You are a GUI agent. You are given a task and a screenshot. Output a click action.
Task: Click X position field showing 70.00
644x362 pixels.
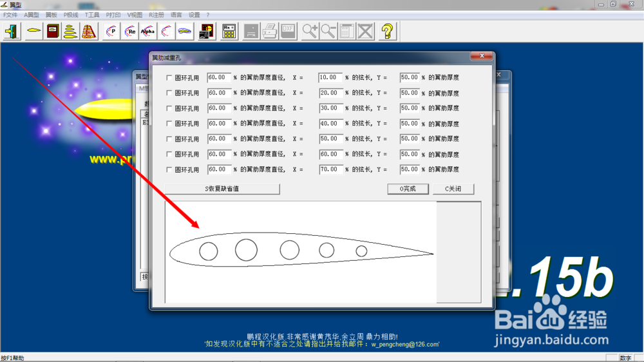coord(330,169)
